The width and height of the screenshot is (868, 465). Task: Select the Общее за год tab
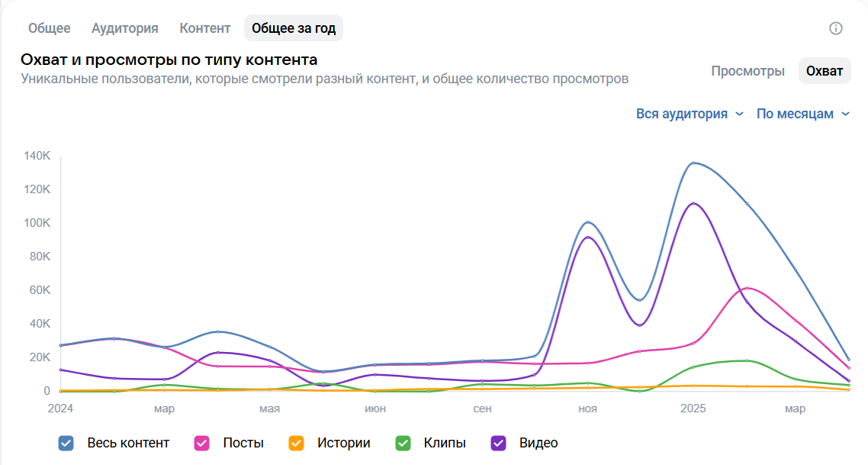(294, 28)
